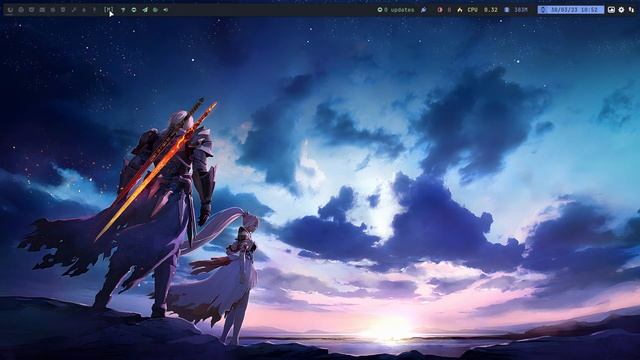640x360 pixels.
Task: Click the picture wallpaper icon
Action: (x=611, y=9)
